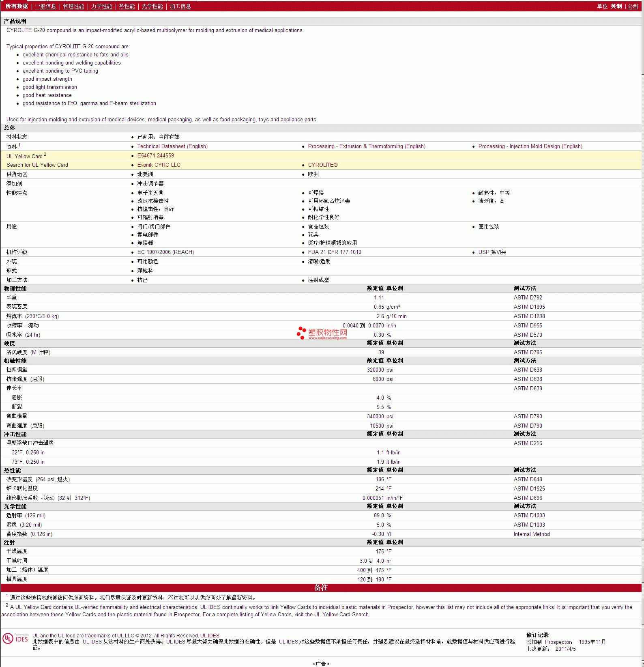644x667 pixels.
Task: Click the ASTM D696 test method
Action: tap(528, 498)
